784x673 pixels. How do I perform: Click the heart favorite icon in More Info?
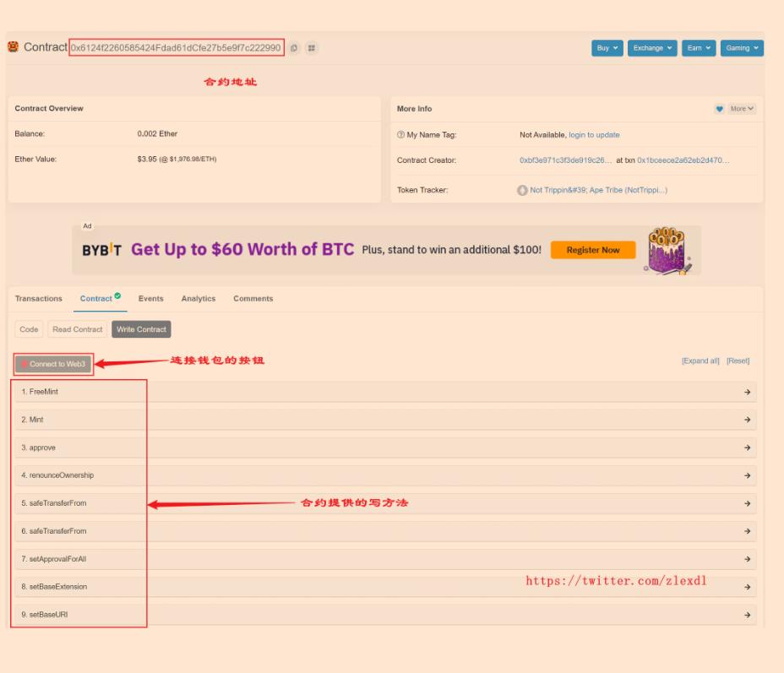719,109
